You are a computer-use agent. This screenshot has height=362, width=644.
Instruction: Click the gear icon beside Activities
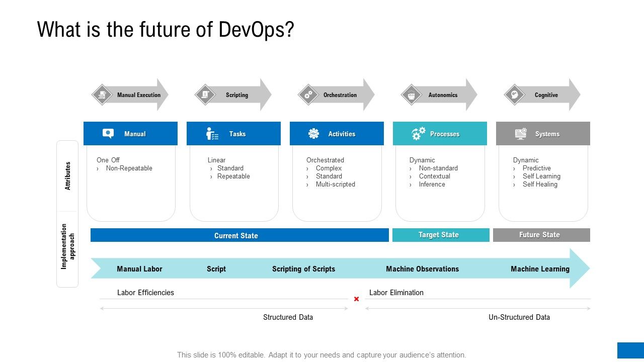point(314,134)
